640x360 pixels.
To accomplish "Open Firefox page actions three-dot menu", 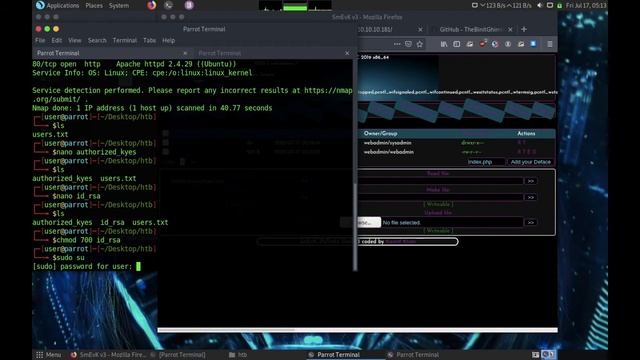I will [x=397, y=44].
